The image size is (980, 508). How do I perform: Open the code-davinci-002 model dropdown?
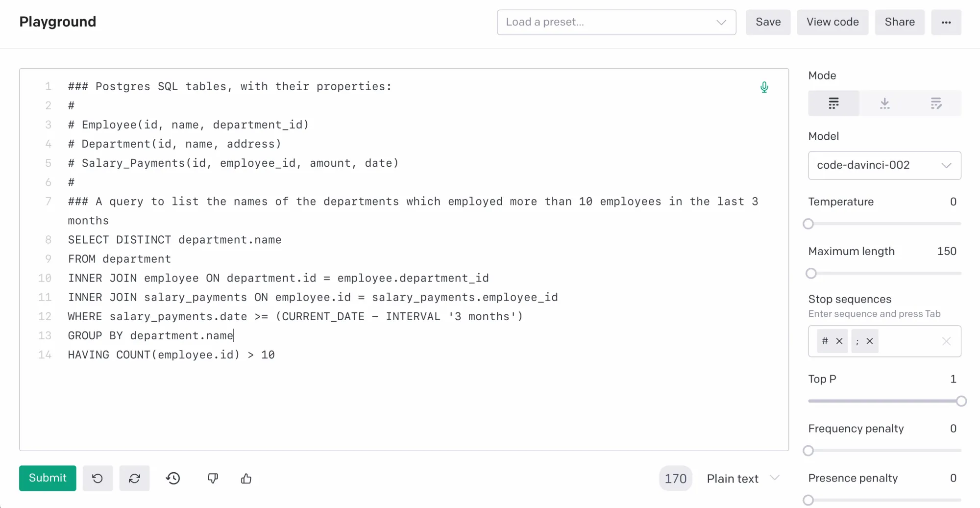pyautogui.click(x=884, y=165)
